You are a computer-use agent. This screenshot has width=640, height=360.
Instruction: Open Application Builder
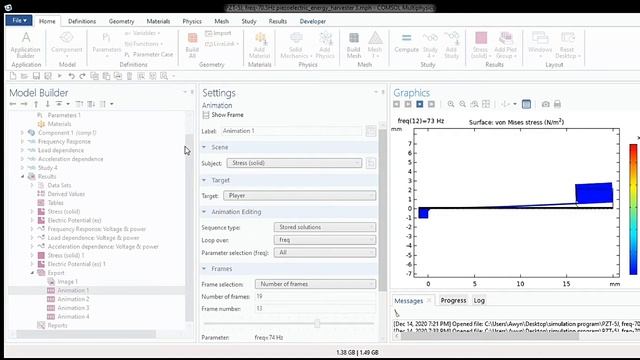pos(26,45)
